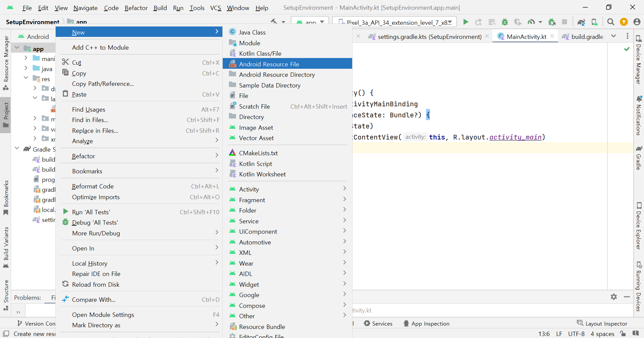The image size is (644, 338).
Task: Show the hidden editor tabs dropdown
Action: coord(613,36)
